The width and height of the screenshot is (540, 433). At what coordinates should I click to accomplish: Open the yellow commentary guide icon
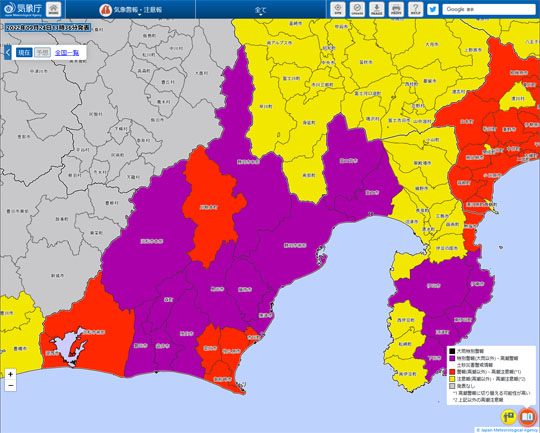point(508,417)
